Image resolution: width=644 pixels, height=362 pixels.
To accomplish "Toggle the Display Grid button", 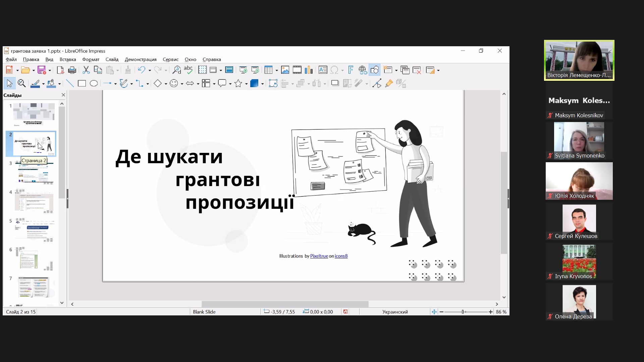I will [x=202, y=70].
